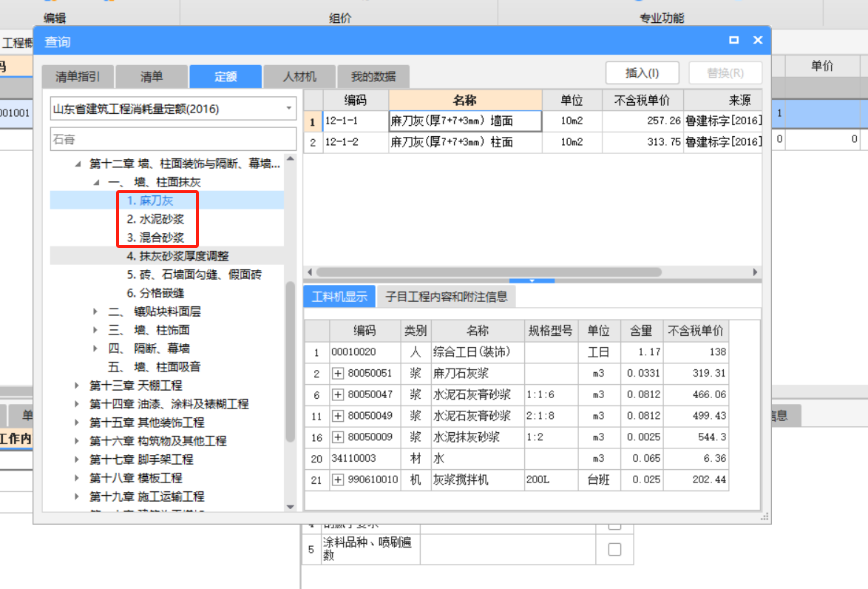
Task: Expand 第十四章 油漆、涂料及裱糊工程 node
Action: coord(77,403)
